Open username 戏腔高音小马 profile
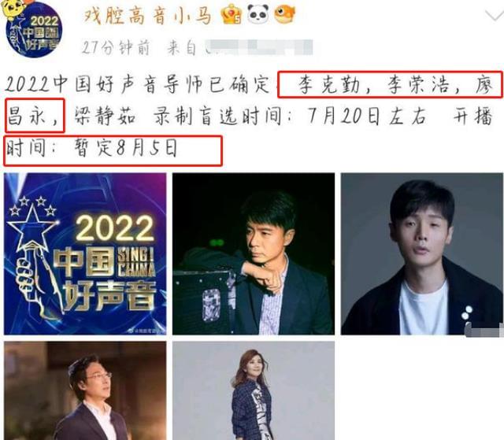This screenshot has height=440, width=504. (x=147, y=16)
